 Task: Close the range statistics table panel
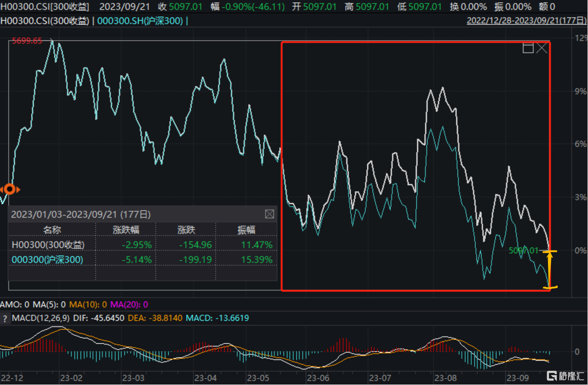point(269,214)
